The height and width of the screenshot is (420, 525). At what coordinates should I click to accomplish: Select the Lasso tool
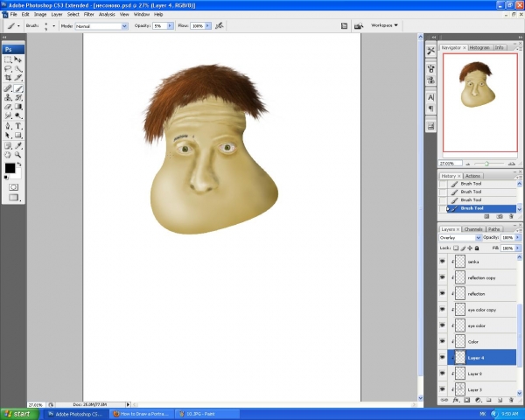[x=8, y=69]
